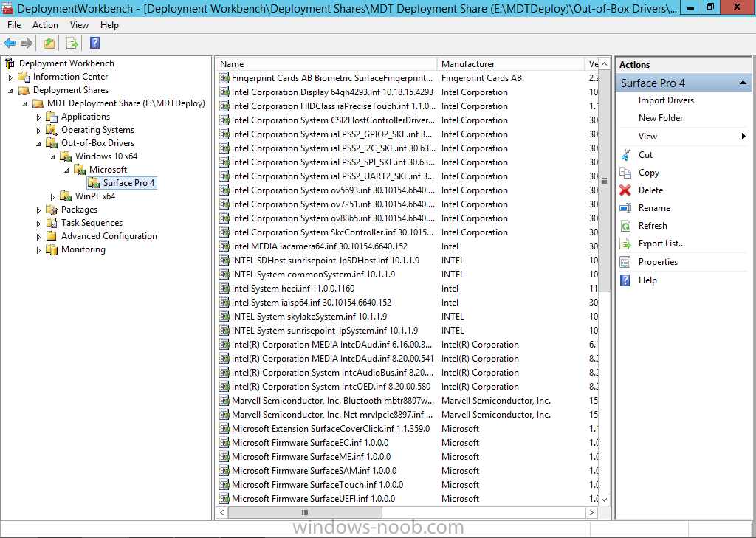
Task: Collapse the Surface Pro 4 actions header
Action: (x=743, y=83)
